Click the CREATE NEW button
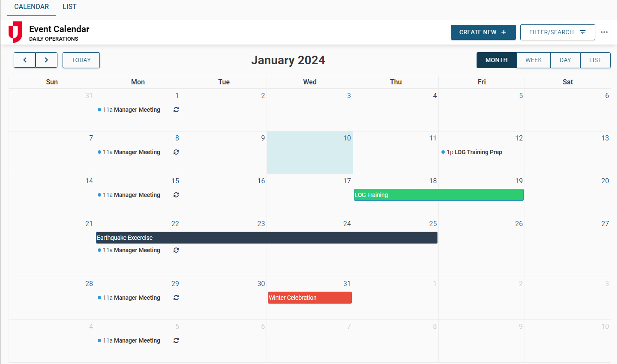Screen dimensions: 618x364 (483, 32)
